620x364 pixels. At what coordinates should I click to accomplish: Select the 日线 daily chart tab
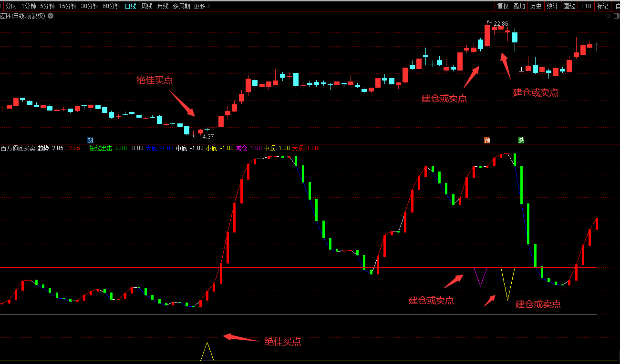tap(130, 6)
